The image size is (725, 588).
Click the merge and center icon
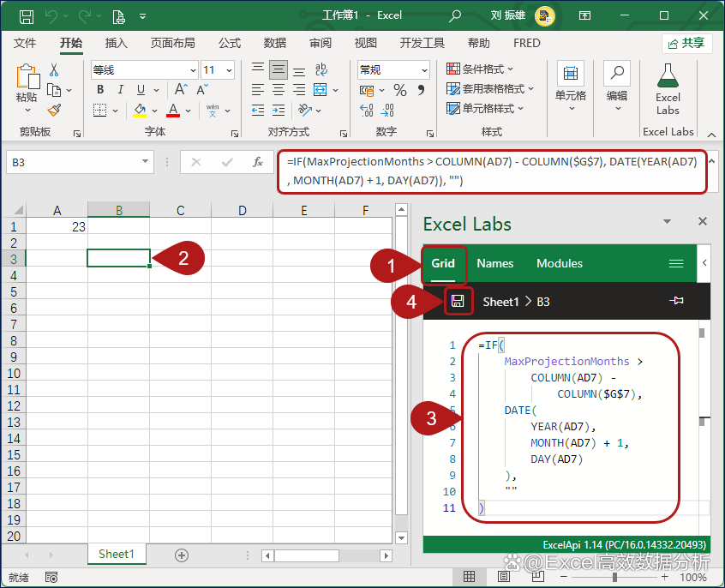coord(321,89)
